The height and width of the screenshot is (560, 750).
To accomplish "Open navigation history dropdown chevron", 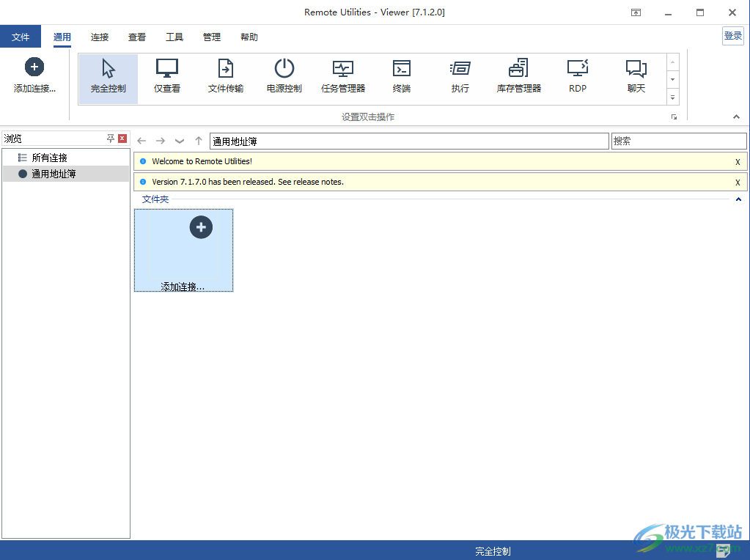I will [180, 141].
